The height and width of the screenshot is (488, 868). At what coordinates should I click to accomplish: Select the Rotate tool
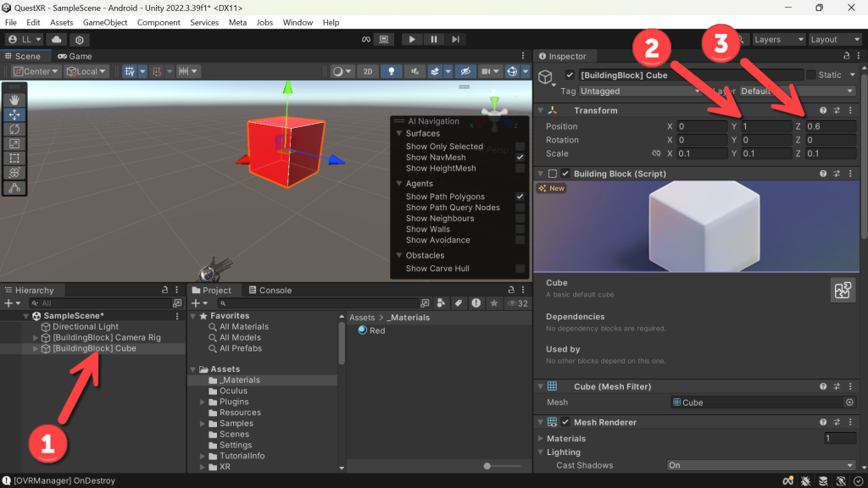[x=14, y=129]
